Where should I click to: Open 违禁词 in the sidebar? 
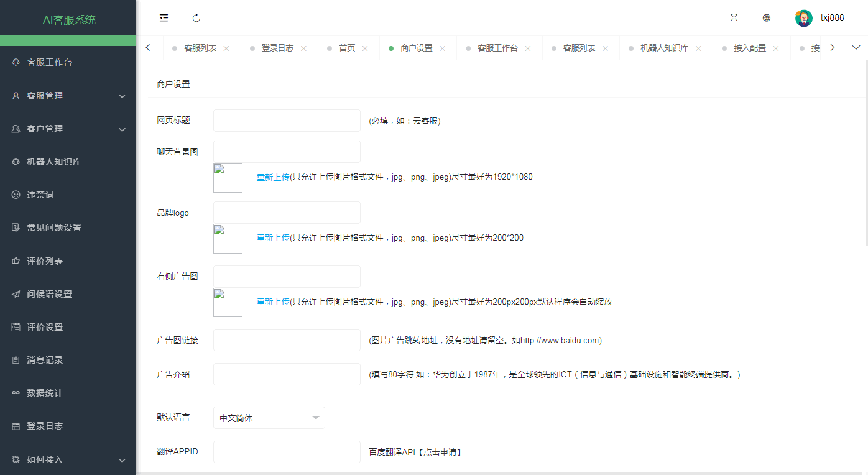click(40, 195)
